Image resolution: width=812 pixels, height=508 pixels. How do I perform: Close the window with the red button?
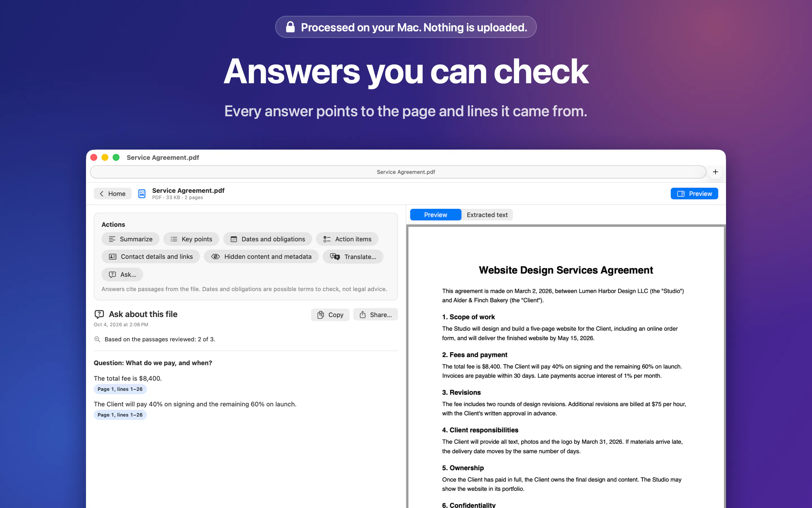pos(94,157)
